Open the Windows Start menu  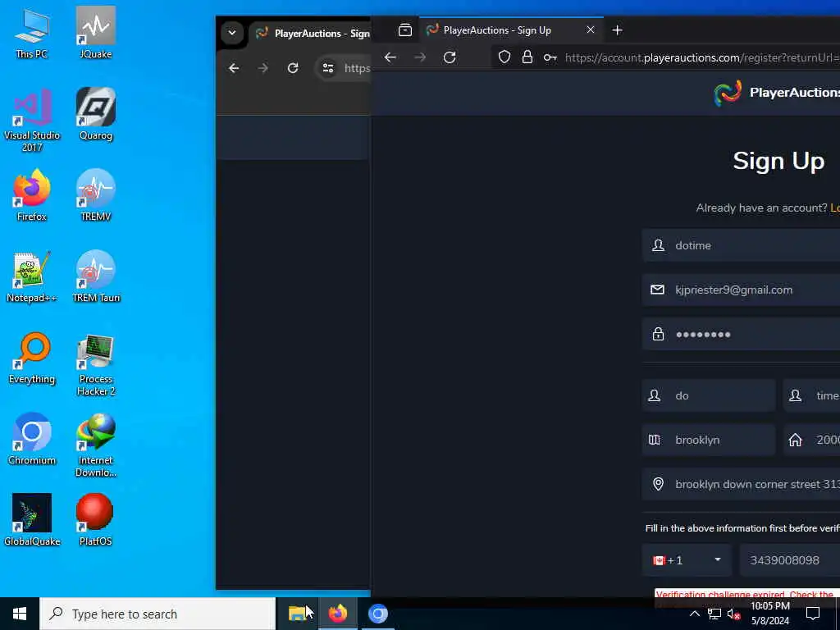[x=20, y=614]
